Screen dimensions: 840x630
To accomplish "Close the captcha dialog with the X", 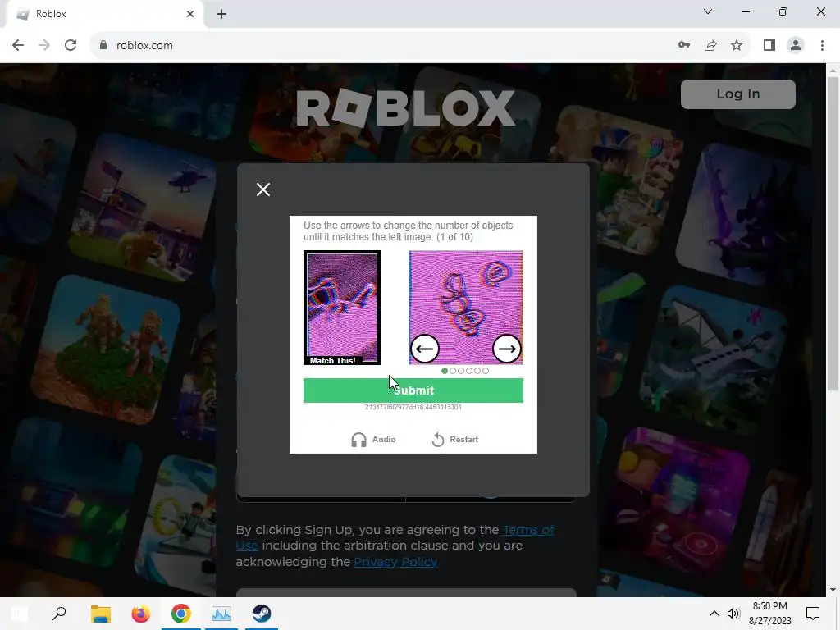I will 263,189.
